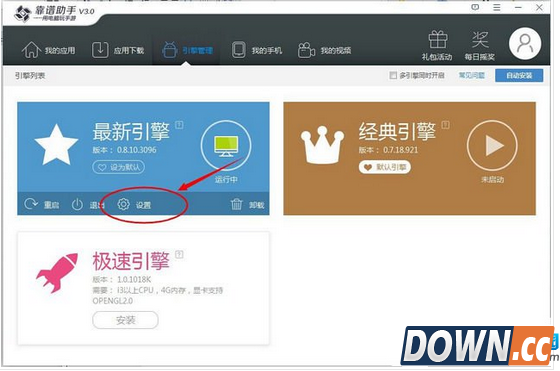Open the 常见问题 link

[x=472, y=75]
